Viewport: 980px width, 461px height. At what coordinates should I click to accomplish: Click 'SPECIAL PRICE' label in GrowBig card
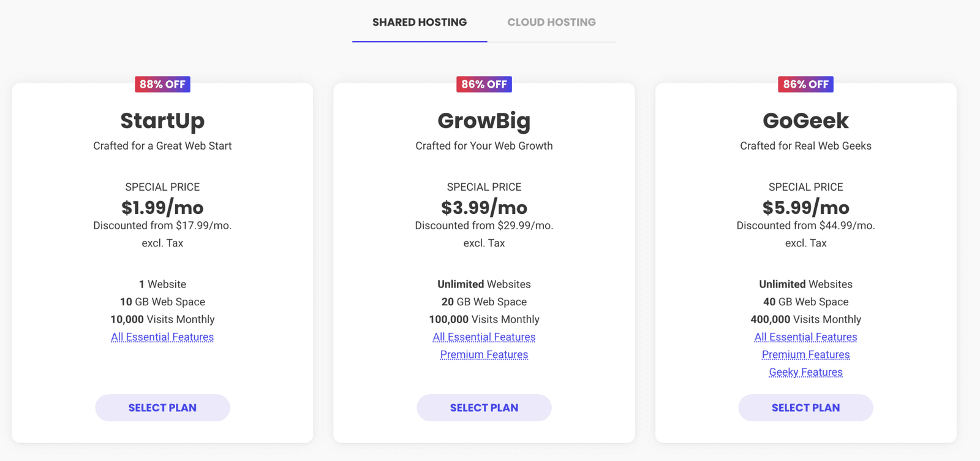[484, 187]
